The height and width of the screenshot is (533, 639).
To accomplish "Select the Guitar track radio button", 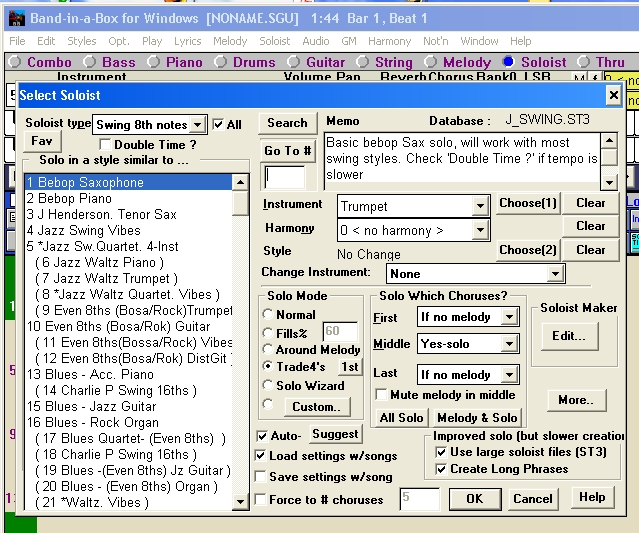I will point(293,62).
